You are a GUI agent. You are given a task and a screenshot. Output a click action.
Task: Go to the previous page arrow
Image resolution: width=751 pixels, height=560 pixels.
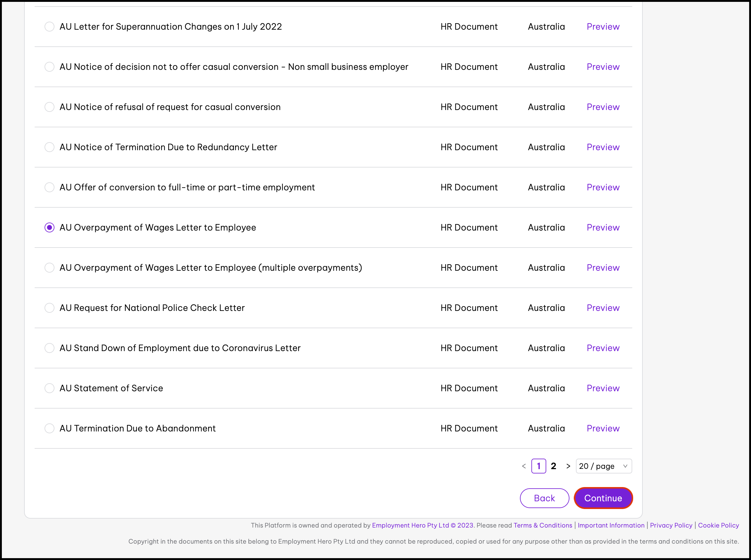524,466
